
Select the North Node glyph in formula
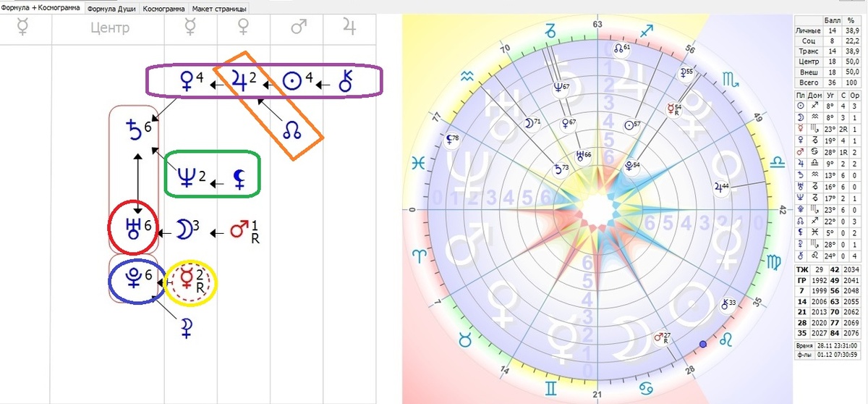click(x=293, y=130)
